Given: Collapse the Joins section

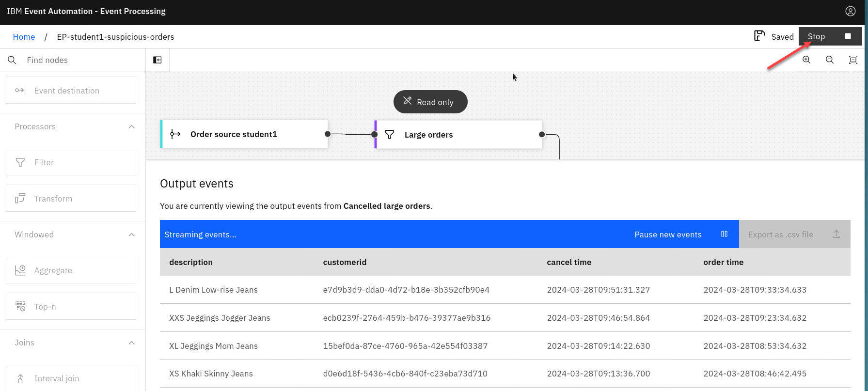Looking at the screenshot, I should 131,343.
